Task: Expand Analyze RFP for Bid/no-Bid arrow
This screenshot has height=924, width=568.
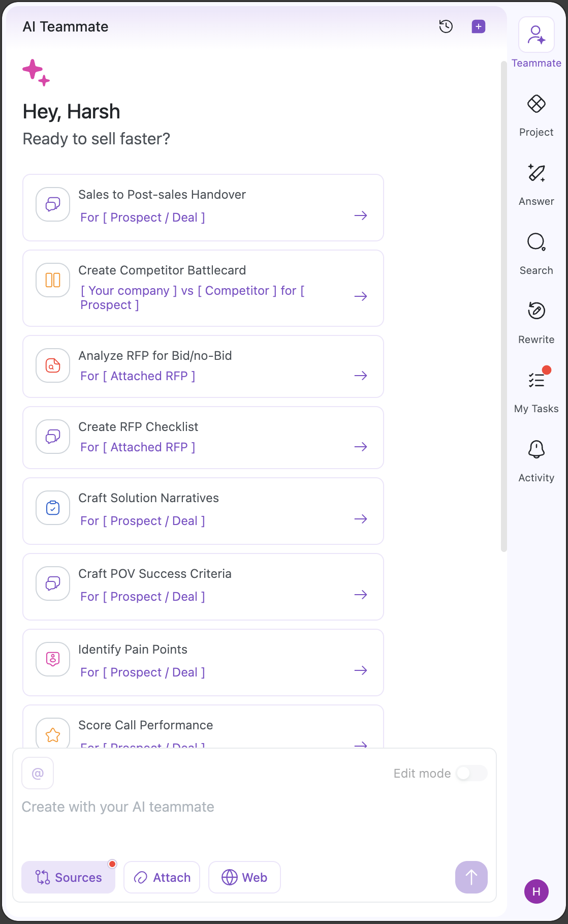Action: (361, 376)
